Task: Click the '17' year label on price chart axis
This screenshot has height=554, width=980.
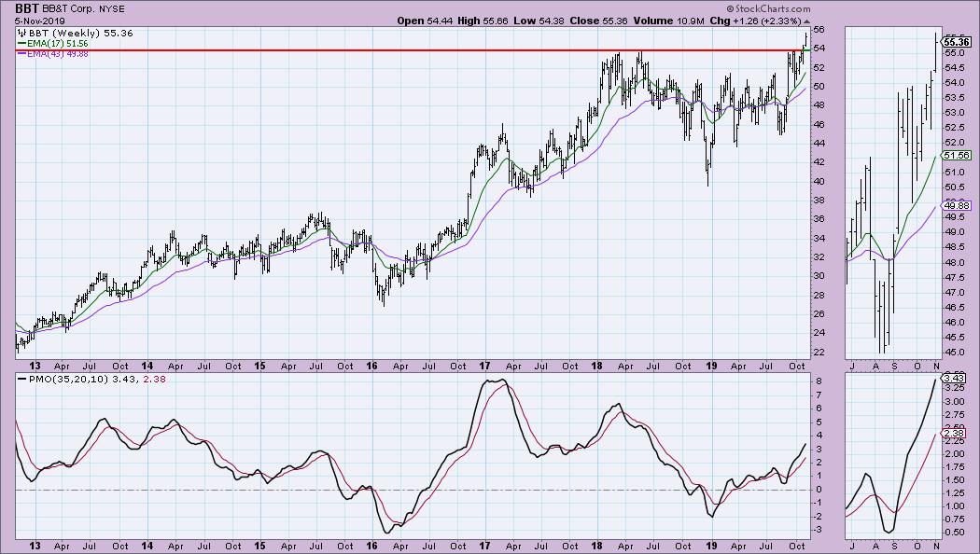Action: pos(484,366)
